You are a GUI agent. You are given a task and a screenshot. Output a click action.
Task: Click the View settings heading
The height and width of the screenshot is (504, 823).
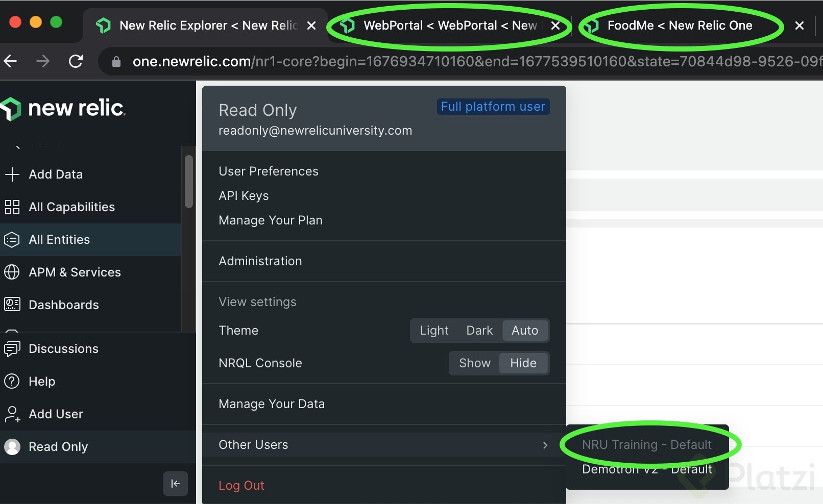[257, 302]
